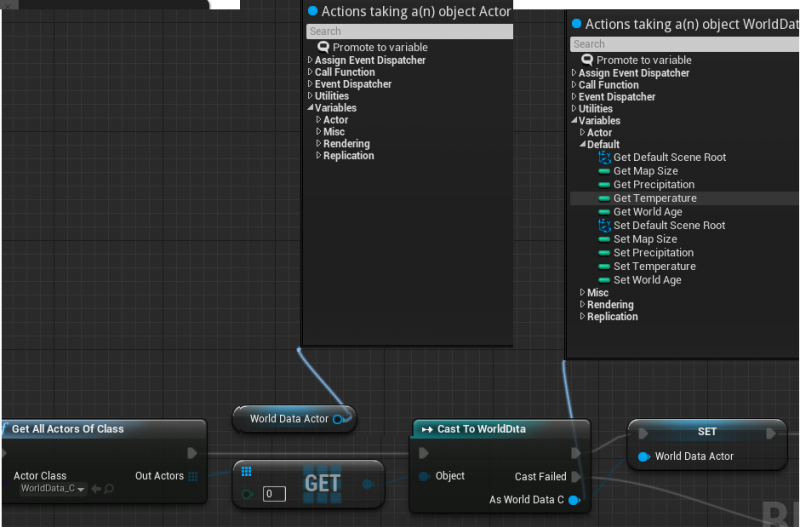Expand Misc in WorldData menu
Screen dimensions: 800x527
(582, 292)
